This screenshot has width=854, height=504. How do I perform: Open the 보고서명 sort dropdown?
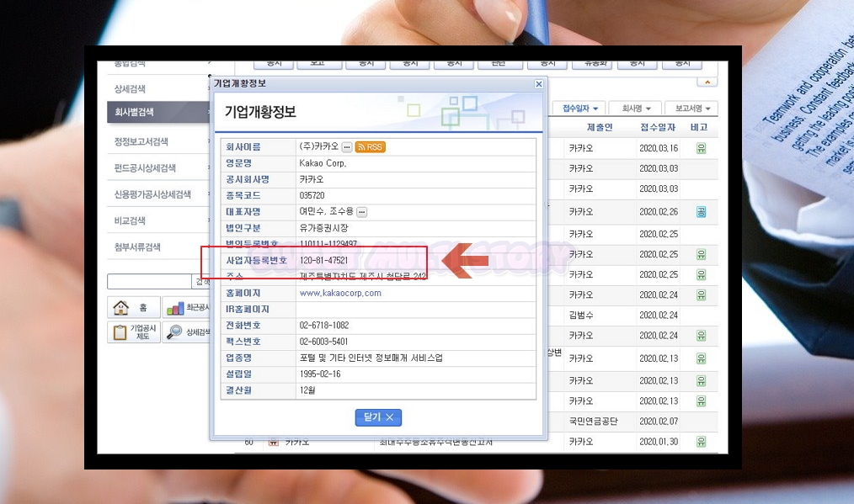click(x=691, y=109)
